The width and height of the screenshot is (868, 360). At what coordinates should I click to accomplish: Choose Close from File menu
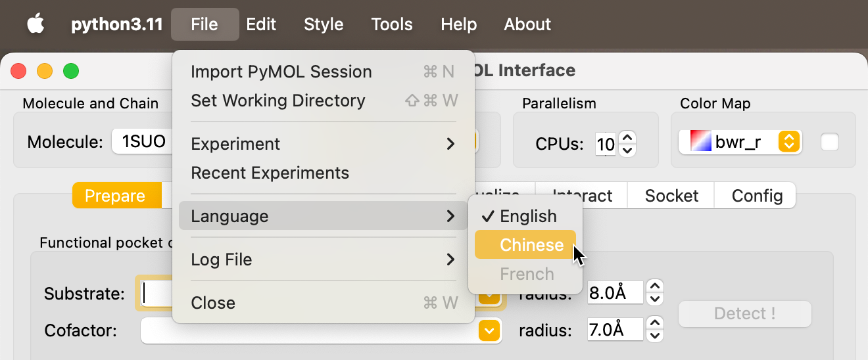point(324,303)
